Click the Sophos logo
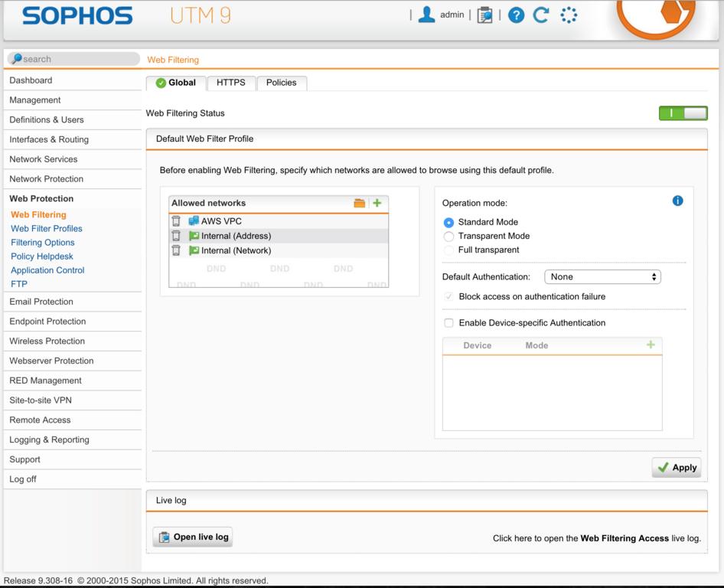Screen dimensions: 724x588 tap(77, 15)
